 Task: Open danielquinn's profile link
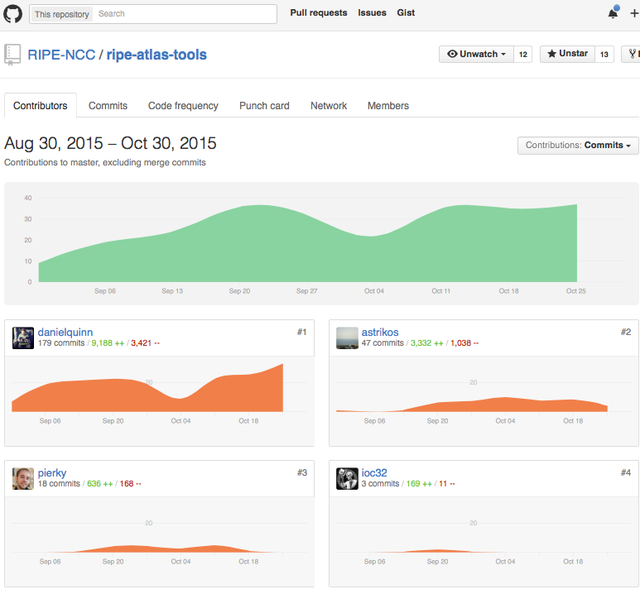coord(65,332)
